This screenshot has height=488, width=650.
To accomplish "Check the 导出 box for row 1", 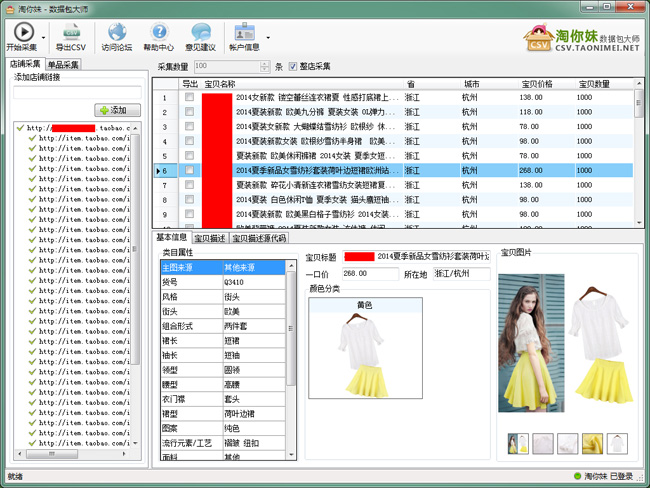I will click(x=190, y=98).
